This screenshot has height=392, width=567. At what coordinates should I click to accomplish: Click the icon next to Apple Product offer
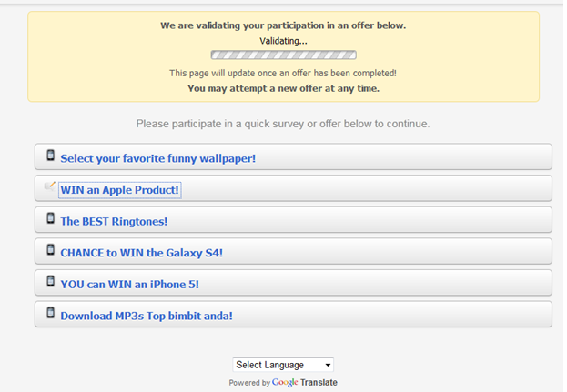click(51, 187)
